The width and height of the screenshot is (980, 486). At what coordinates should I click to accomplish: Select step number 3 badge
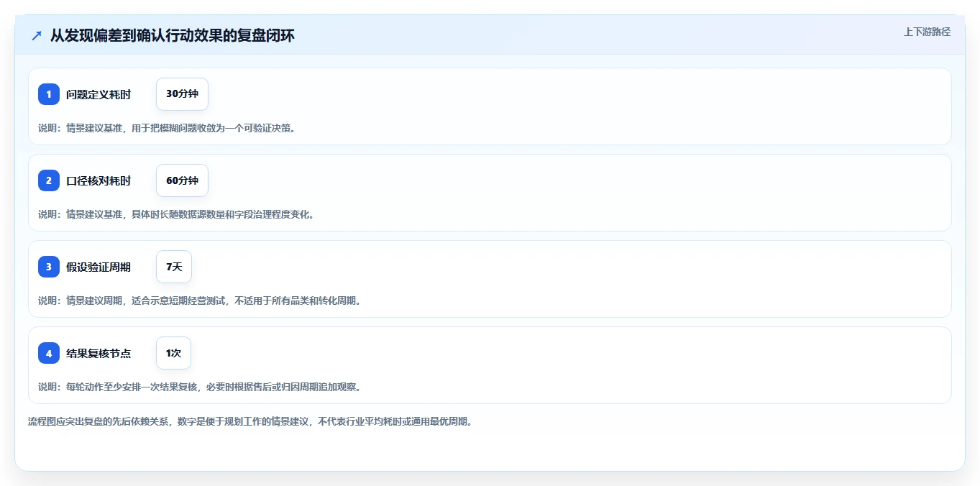point(49,267)
